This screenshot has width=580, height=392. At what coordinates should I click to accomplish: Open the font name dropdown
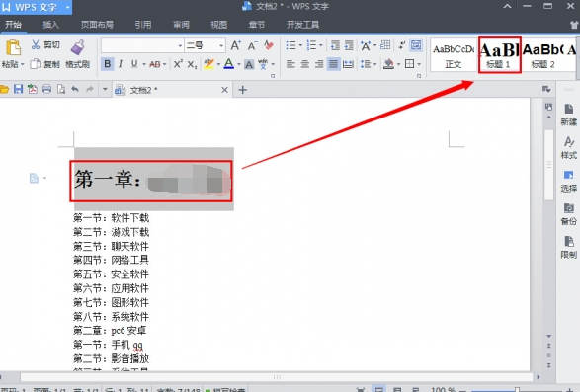142,45
